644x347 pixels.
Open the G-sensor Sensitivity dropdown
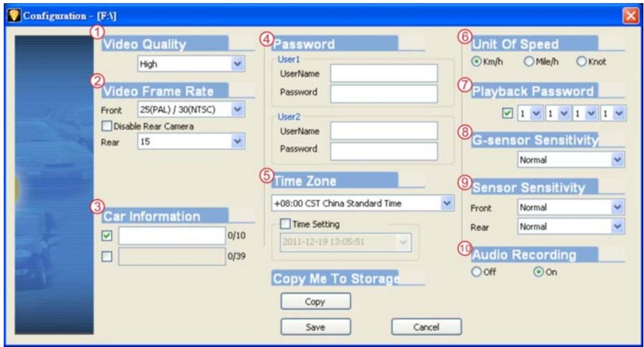571,160
